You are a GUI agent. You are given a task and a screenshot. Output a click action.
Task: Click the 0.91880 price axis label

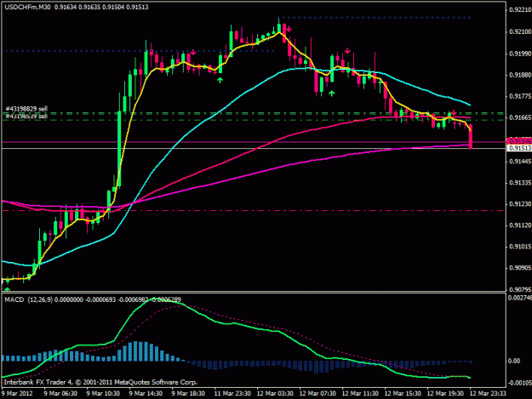520,75
